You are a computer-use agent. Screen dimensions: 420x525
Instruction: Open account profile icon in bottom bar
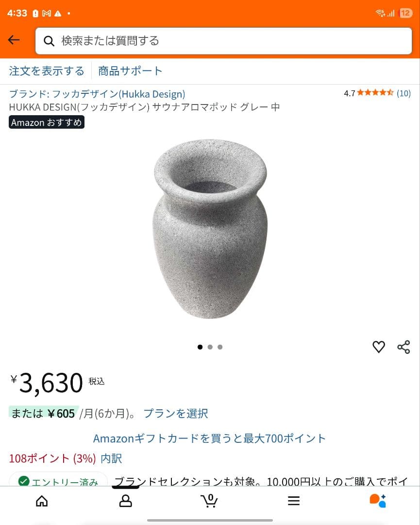(126, 501)
